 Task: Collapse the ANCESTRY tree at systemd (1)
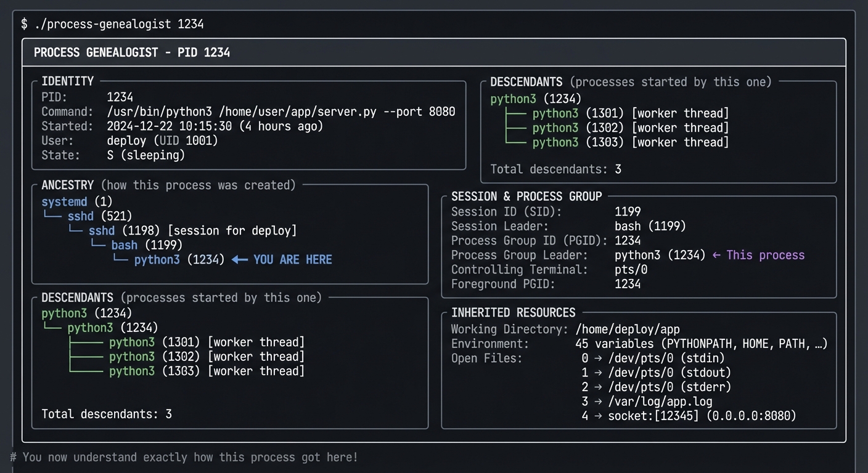(x=64, y=201)
